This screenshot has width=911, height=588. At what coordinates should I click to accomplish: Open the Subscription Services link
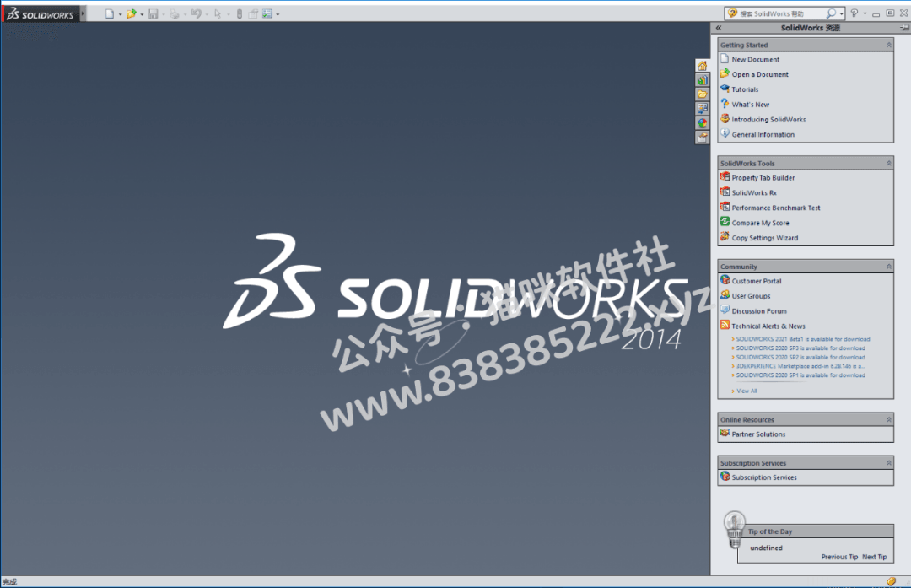764,477
